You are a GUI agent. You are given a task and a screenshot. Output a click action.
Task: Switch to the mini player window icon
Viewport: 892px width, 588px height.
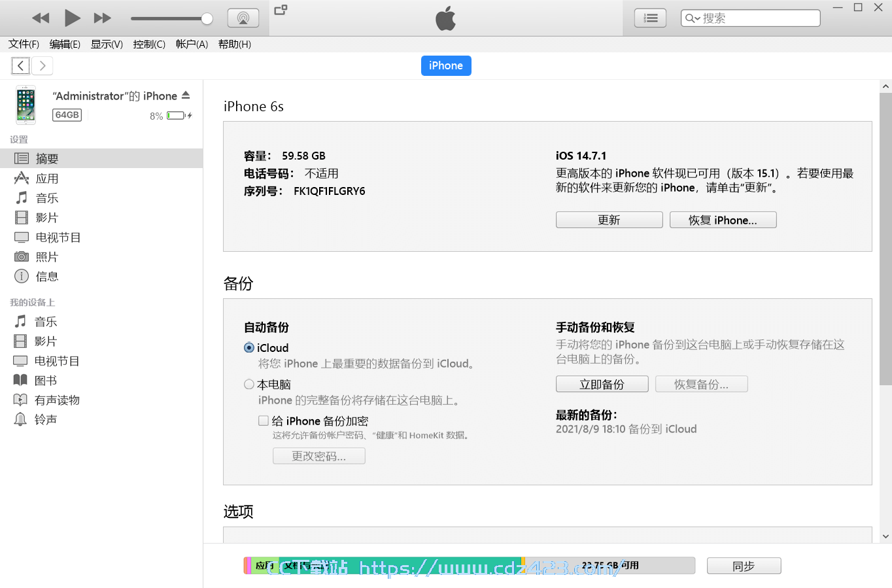point(281,10)
